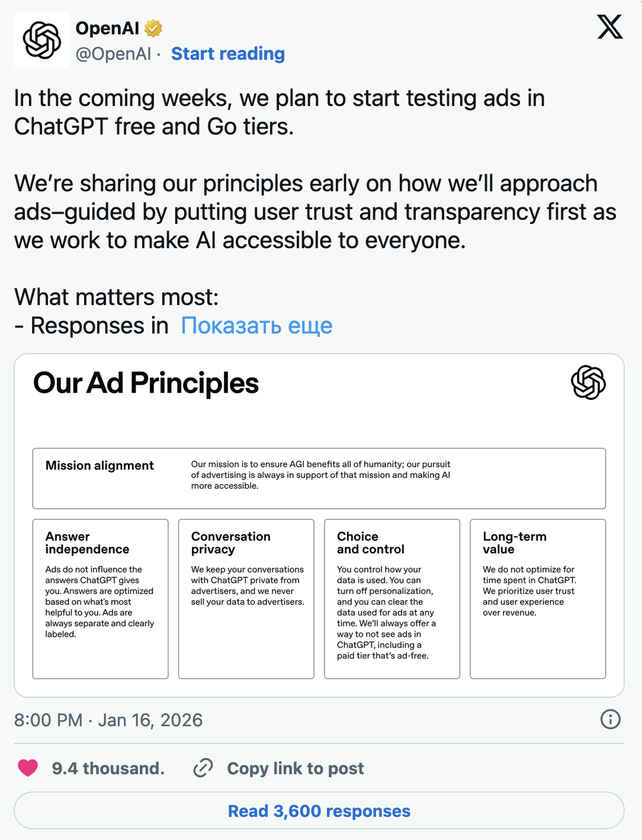Open the X logo link
The height and width of the screenshot is (840, 642).
610,27
